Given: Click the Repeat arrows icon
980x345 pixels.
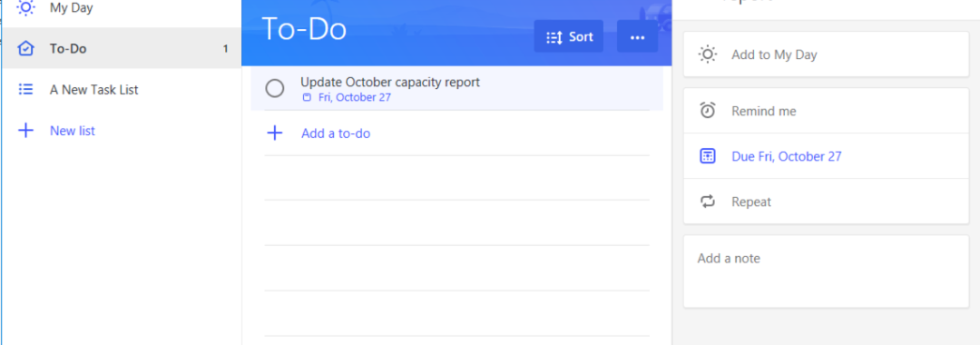Looking at the screenshot, I should pos(708,202).
